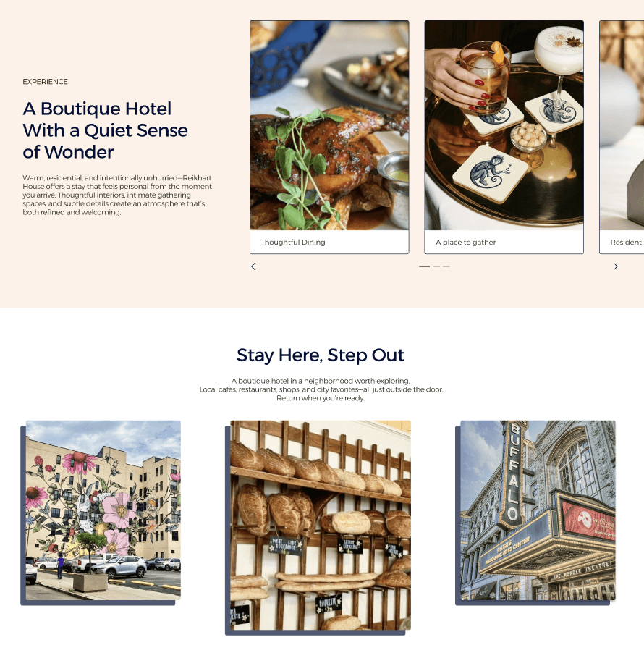Screen dimensions: 644x666
Task: Click the 'Thoughtful Dining' caption
Action: pyautogui.click(x=293, y=242)
